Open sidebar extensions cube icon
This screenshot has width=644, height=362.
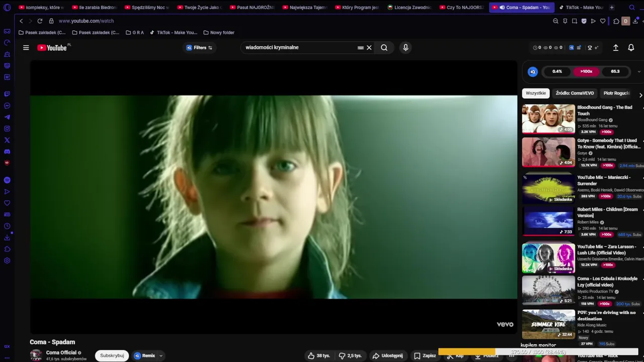coord(7,249)
